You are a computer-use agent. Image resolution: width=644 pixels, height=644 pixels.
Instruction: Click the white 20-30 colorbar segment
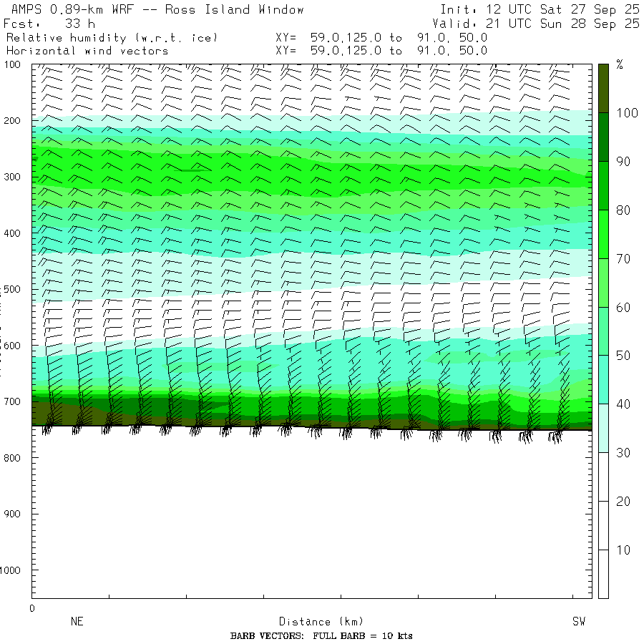(603, 477)
